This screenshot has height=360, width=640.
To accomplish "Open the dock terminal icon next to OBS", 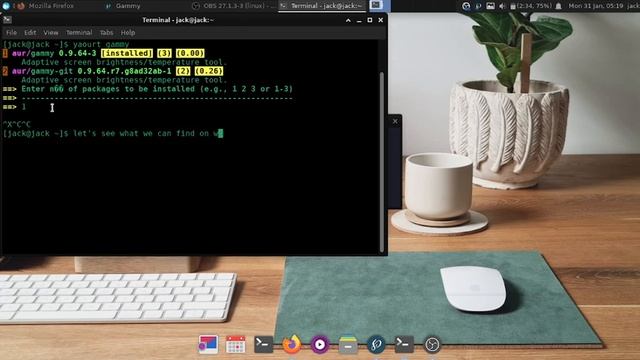I will tap(404, 344).
